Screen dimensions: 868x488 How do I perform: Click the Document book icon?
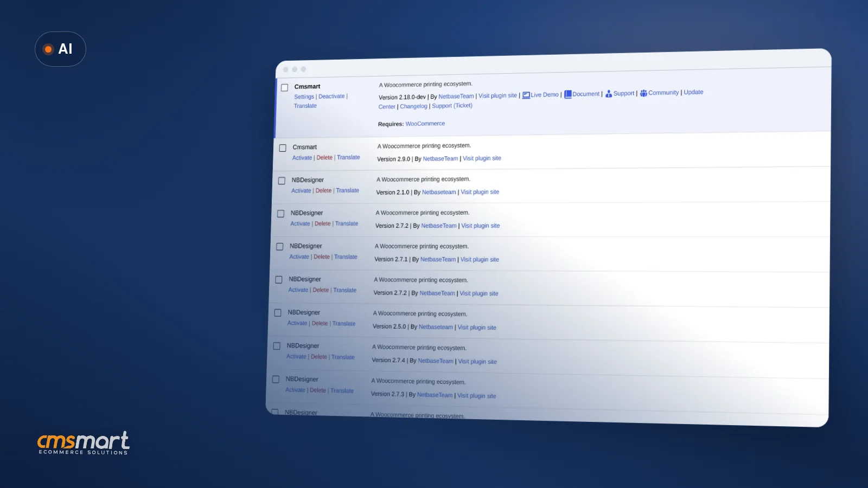tap(568, 94)
